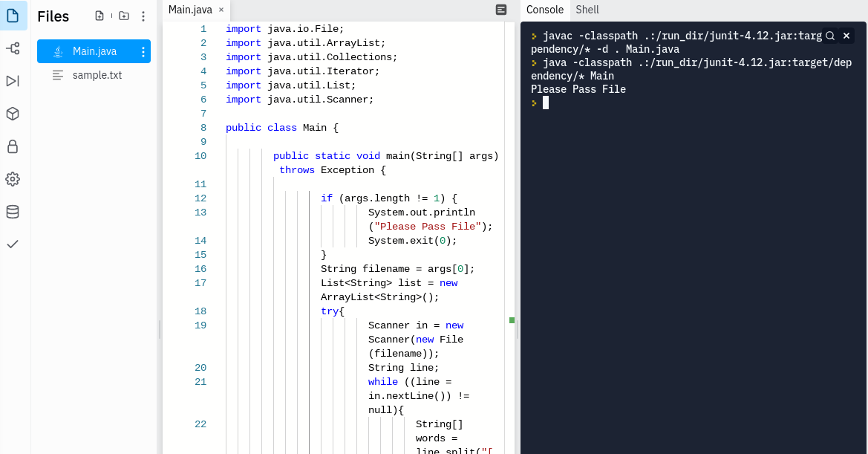Open the Settings gear icon
Screen dimensions: 868x454
[x=13, y=179]
